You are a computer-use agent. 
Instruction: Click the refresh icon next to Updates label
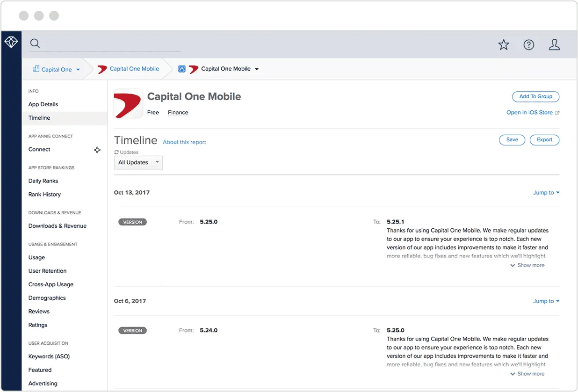pos(116,152)
